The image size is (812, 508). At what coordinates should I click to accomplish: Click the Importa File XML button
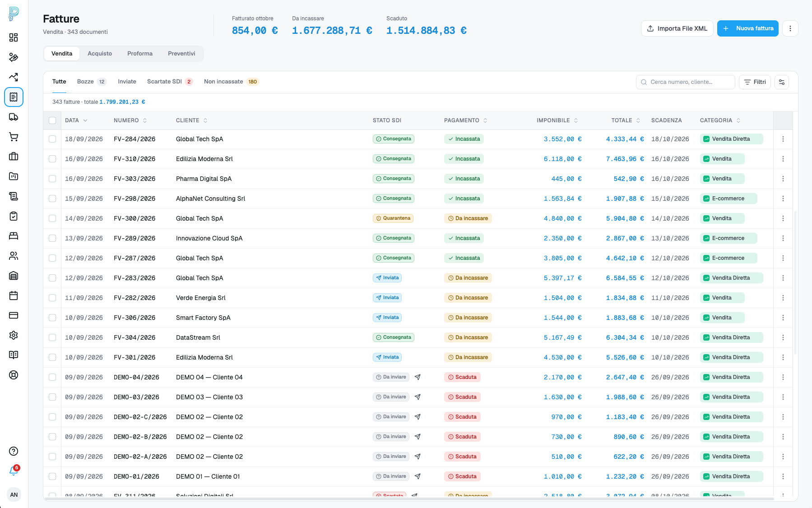pos(677,28)
